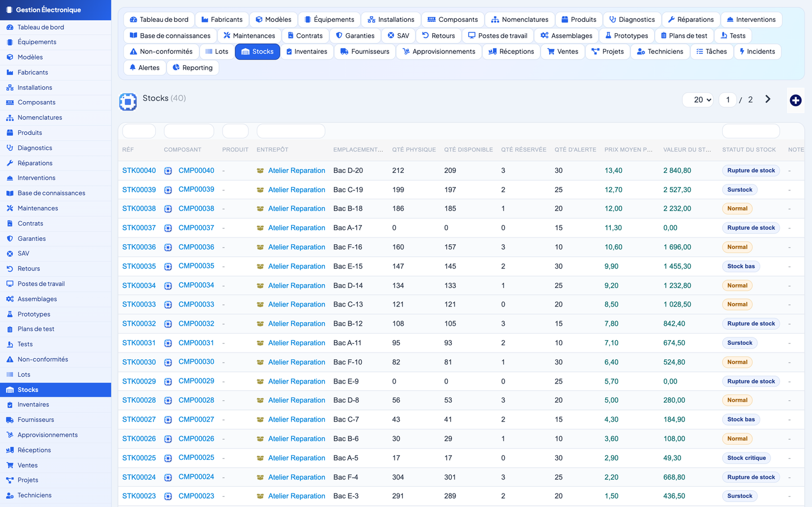The height and width of the screenshot is (507, 812).
Task: Switch to the Inventaires tab
Action: [306, 52]
